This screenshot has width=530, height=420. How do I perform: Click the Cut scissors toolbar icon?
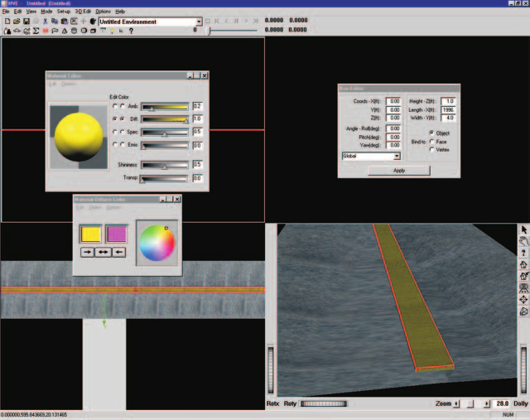click(45, 21)
